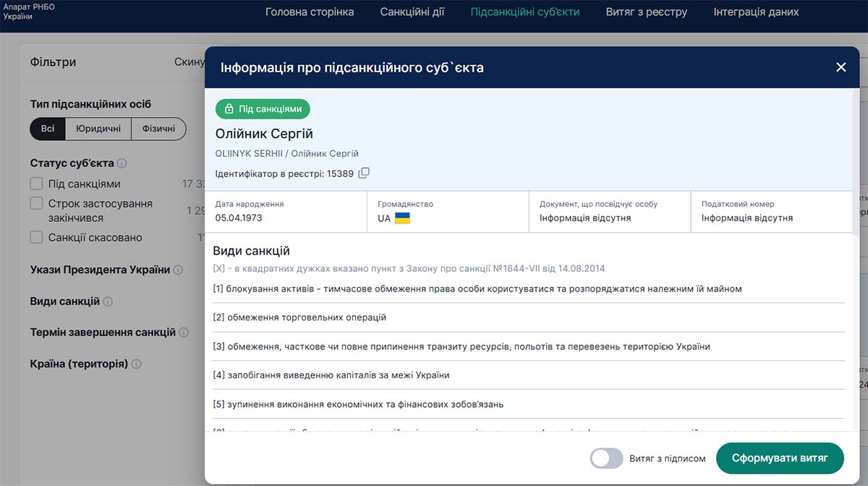Expand the Країна (територія) filter section

point(79,364)
